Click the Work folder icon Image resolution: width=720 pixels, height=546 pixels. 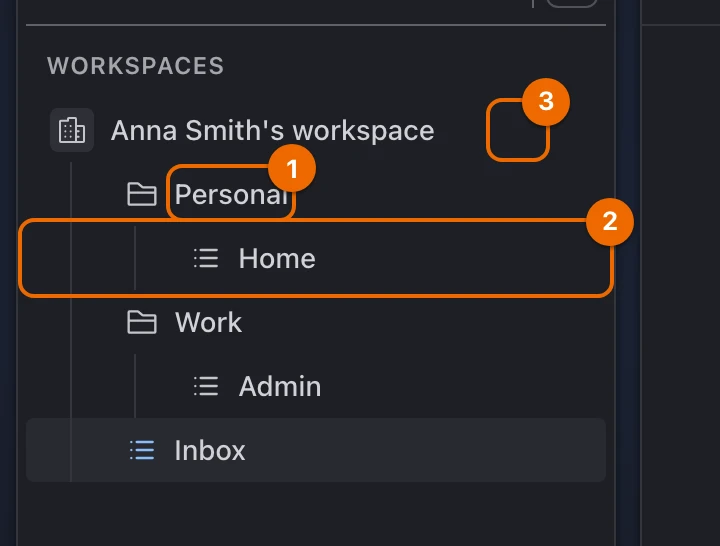[x=142, y=322]
